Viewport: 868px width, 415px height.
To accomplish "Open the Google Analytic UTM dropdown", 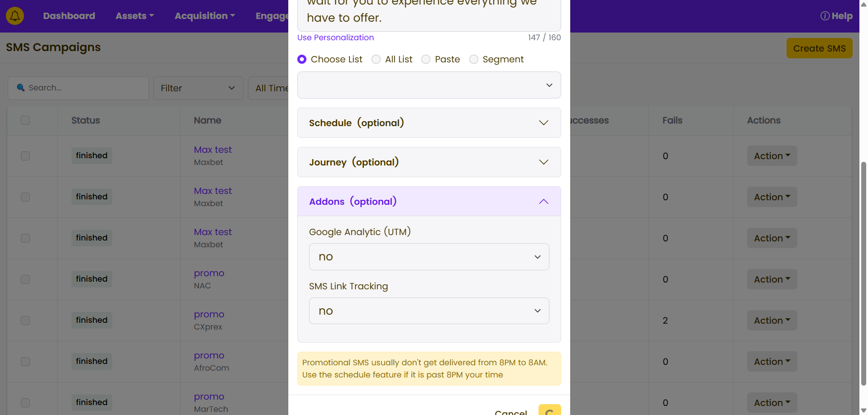I will pos(429,257).
